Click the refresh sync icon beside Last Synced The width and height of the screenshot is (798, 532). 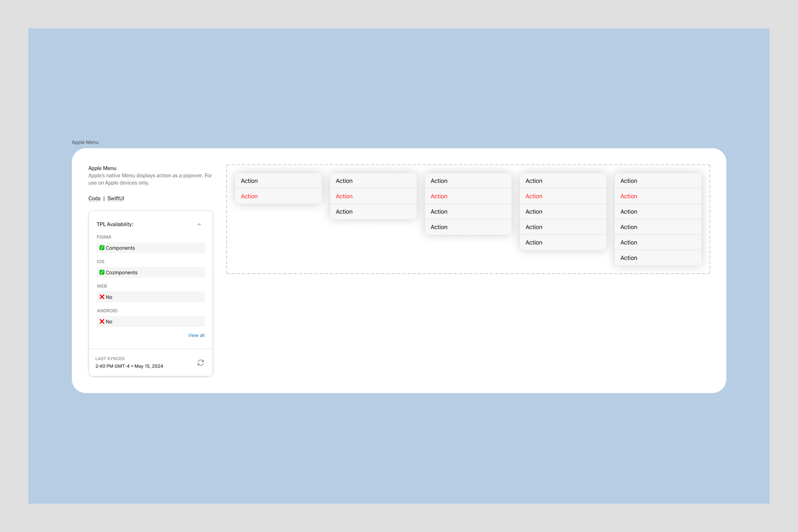(200, 363)
